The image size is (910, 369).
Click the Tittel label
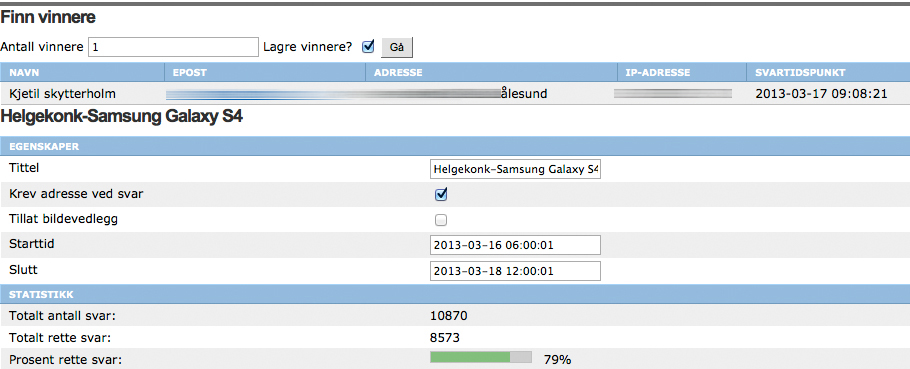click(x=25, y=168)
